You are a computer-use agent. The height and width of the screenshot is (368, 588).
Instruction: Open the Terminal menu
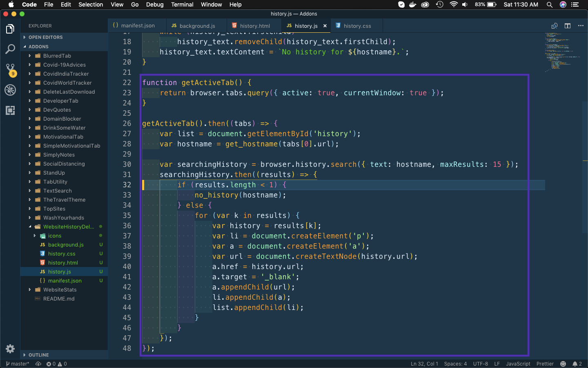tap(182, 4)
